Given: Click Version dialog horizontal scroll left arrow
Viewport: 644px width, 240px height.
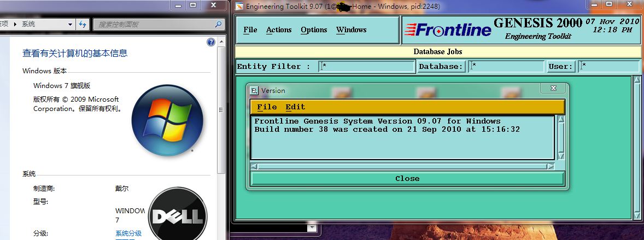Looking at the screenshot, I should click(254, 166).
